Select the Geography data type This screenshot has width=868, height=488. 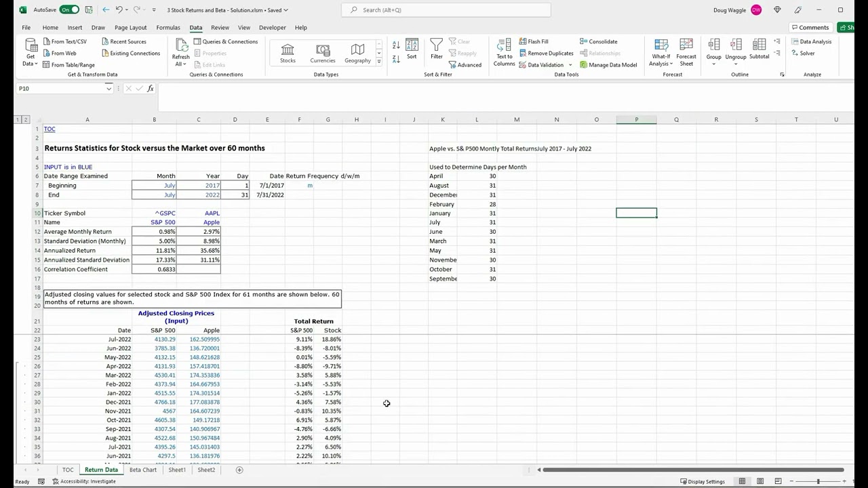(357, 53)
